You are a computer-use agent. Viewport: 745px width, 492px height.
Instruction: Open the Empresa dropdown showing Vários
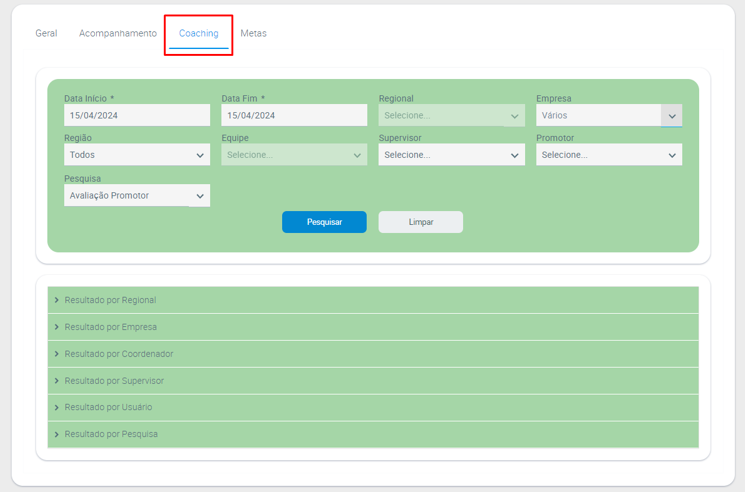(x=608, y=115)
